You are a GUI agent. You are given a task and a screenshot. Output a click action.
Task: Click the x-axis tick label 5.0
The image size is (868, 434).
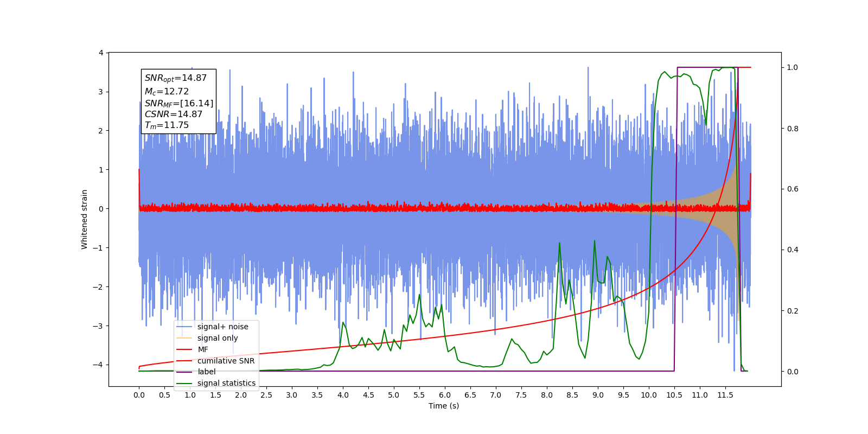pos(394,395)
